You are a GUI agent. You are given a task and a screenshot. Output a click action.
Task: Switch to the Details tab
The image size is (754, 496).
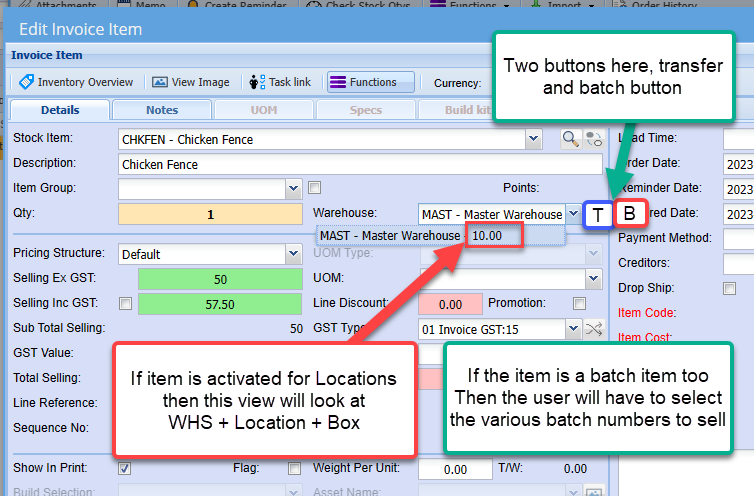(60, 110)
